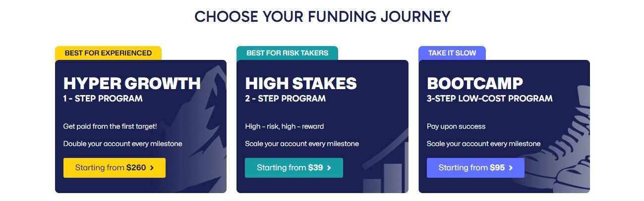Click the 3-Step Low-Cost Program subtitle
This screenshot has width=644, height=201.
pos(489,99)
